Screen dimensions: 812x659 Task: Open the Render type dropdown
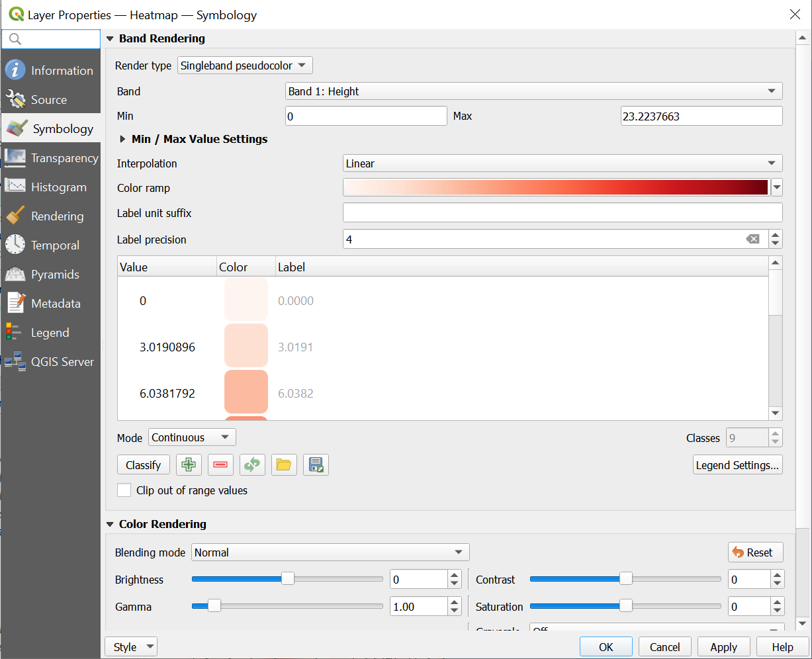point(245,66)
